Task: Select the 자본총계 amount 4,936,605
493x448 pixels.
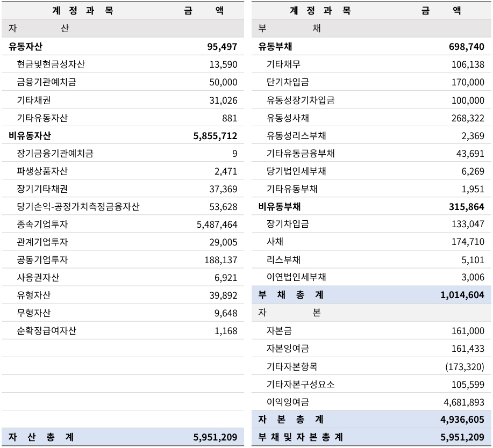Action: point(462,420)
